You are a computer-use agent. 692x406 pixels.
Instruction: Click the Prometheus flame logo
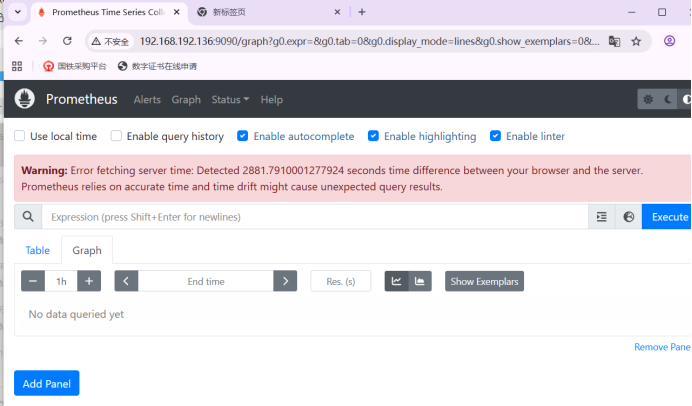pos(25,98)
